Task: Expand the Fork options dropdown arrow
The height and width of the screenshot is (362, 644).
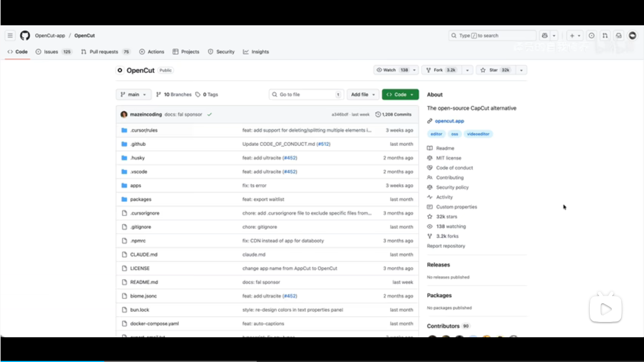Action: pos(467,70)
